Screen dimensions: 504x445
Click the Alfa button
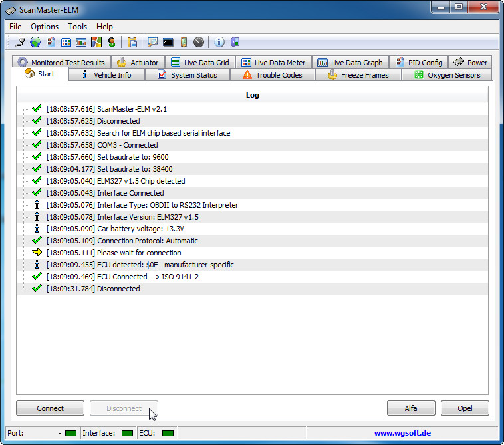411,408
